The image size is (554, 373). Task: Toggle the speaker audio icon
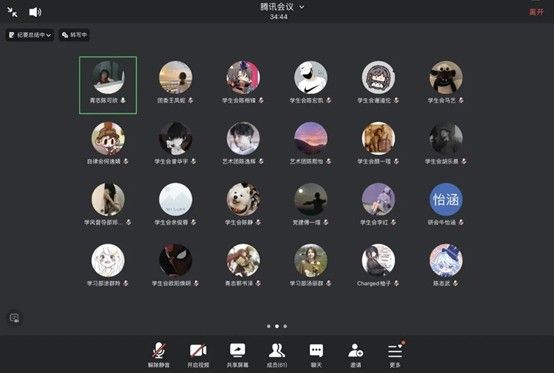(35, 12)
